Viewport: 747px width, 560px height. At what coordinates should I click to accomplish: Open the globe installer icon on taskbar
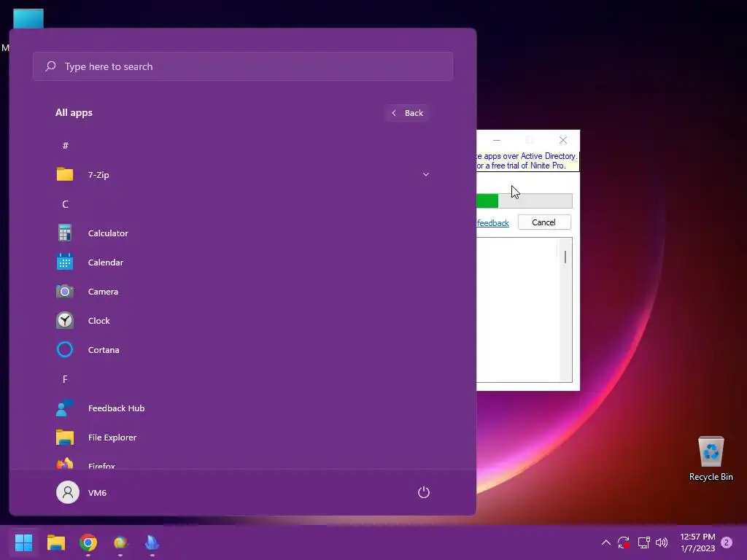(120, 542)
